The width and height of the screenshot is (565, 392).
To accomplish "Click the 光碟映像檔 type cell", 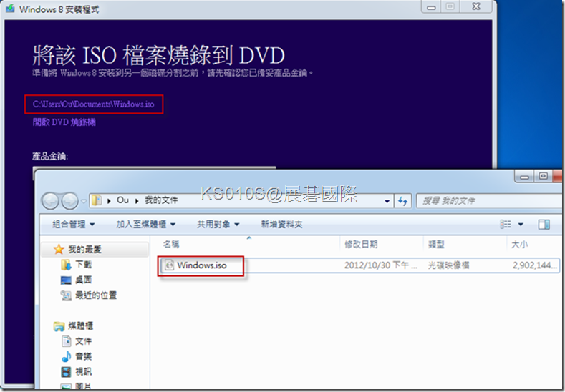I will (448, 265).
